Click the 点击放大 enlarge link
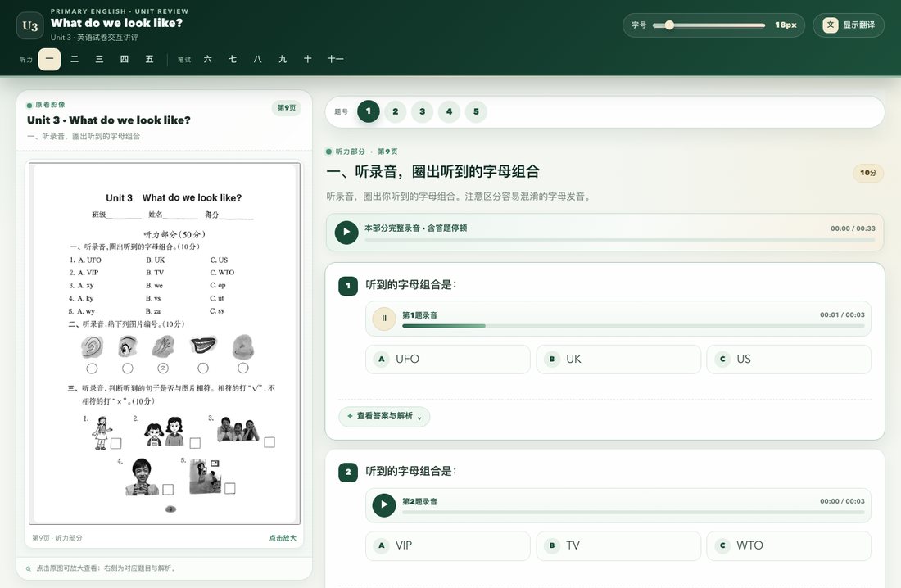 tap(283, 539)
